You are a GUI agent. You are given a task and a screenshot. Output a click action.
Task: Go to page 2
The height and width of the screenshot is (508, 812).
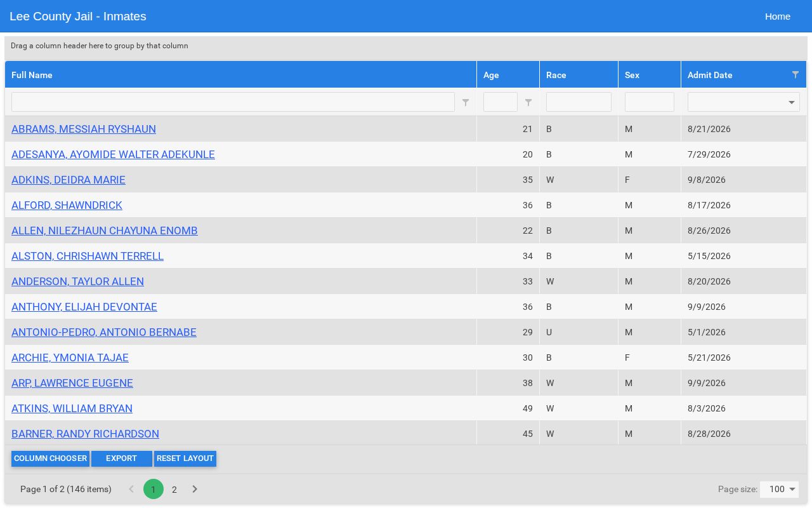pos(174,489)
